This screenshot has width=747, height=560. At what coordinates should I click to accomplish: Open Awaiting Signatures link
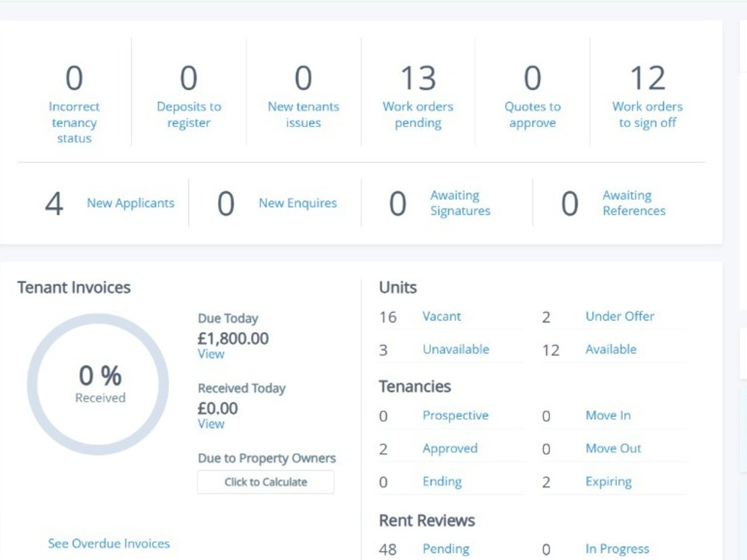click(x=460, y=203)
